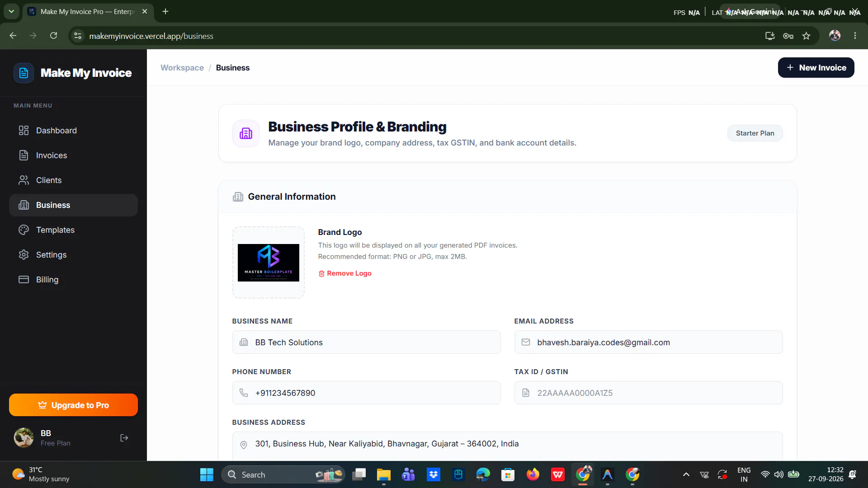This screenshot has width=868, height=488.
Task: Click the New Invoice button
Action: coord(816,68)
